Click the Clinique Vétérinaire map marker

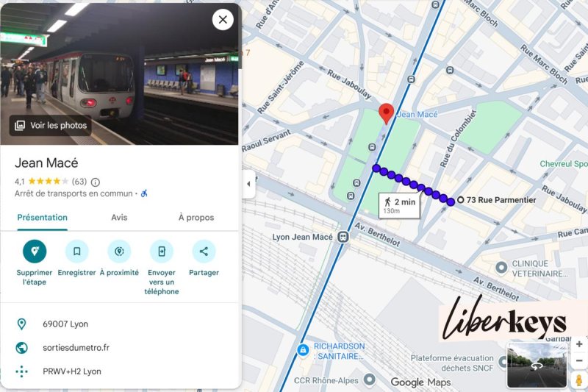point(501,268)
